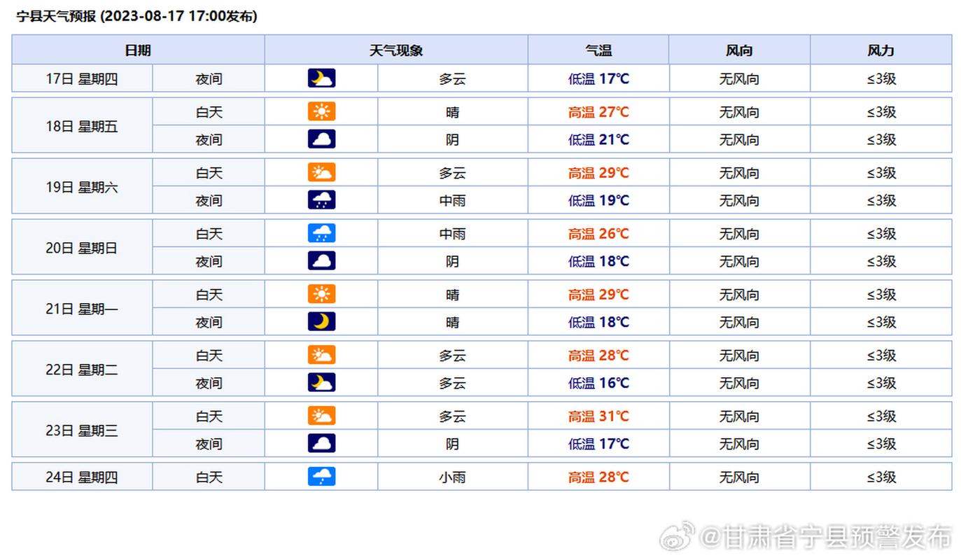961x560 pixels.
Task: Click the ≤3级 cell for 24日
Action: click(x=881, y=477)
